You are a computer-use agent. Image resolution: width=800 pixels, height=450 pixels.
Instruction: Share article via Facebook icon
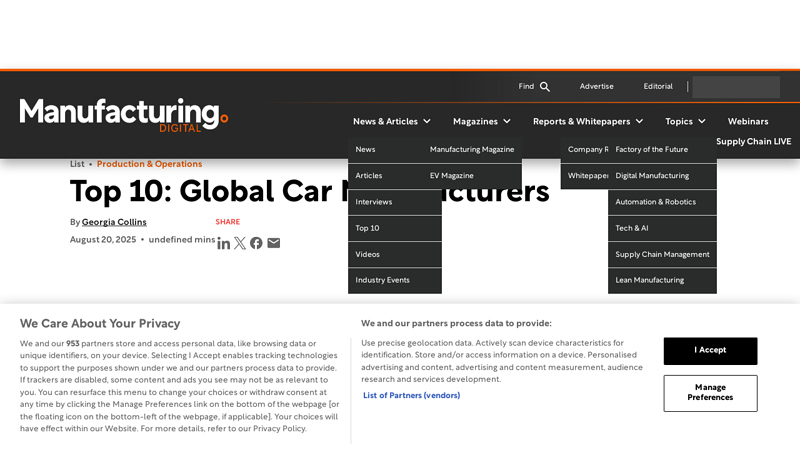pos(256,243)
